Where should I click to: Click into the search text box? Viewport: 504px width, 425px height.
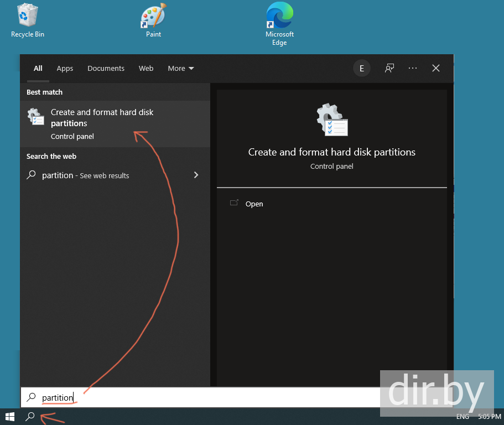tap(194, 397)
